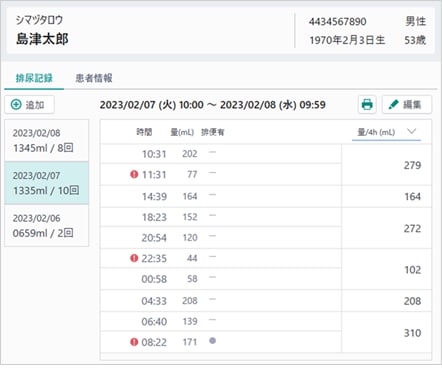Click the 4h total value 279
The height and width of the screenshot is (370, 442).
point(412,165)
